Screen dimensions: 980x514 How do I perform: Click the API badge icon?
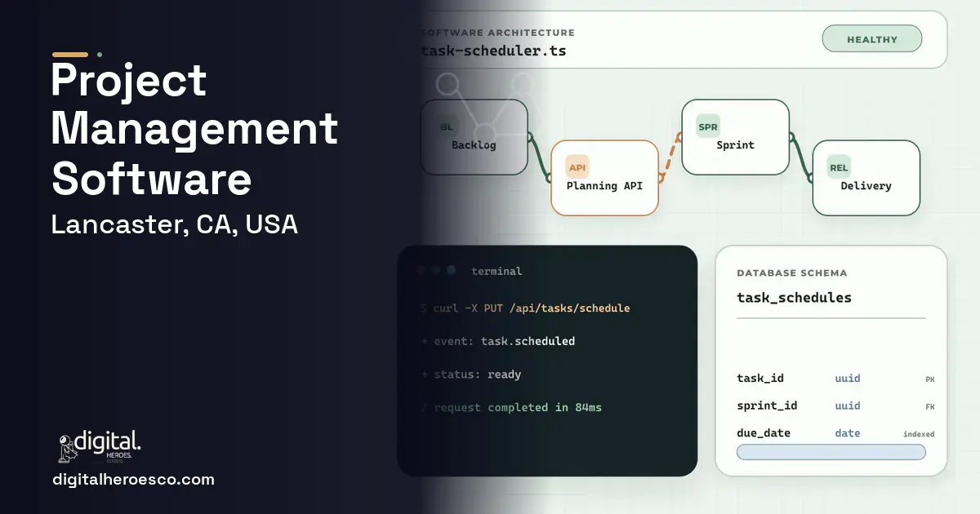577,168
